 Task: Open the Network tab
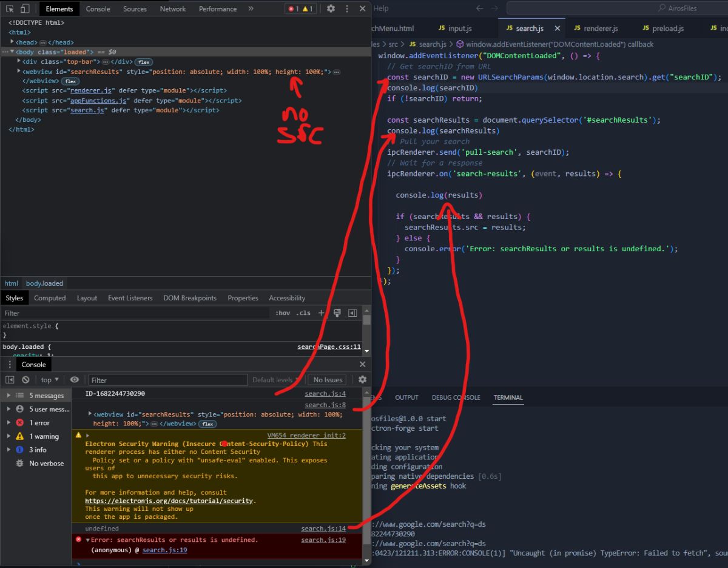tap(173, 8)
